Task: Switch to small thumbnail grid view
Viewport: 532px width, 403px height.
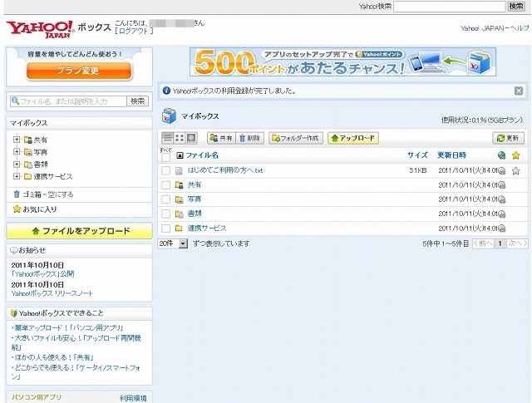Action: 180,138
